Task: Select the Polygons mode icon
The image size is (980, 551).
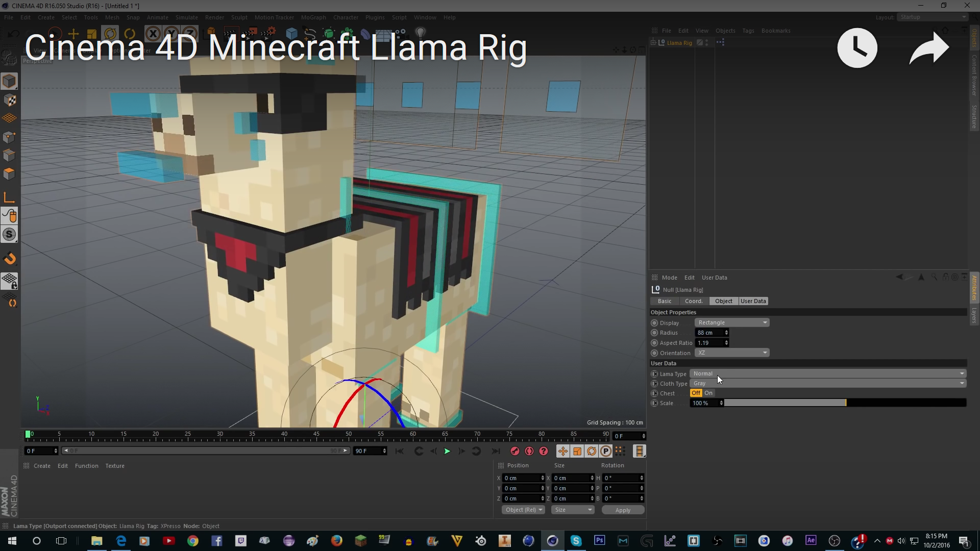Action: tap(9, 173)
